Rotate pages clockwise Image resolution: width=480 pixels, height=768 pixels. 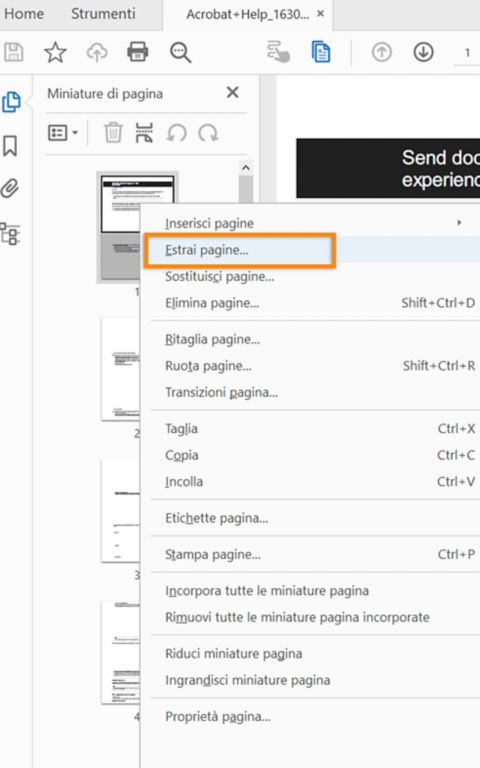pos(208,133)
